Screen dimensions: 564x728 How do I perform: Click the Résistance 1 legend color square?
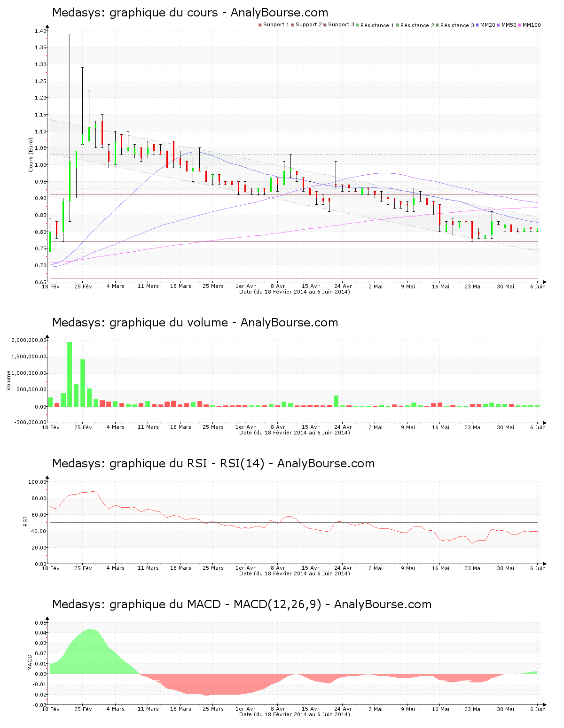(x=358, y=25)
